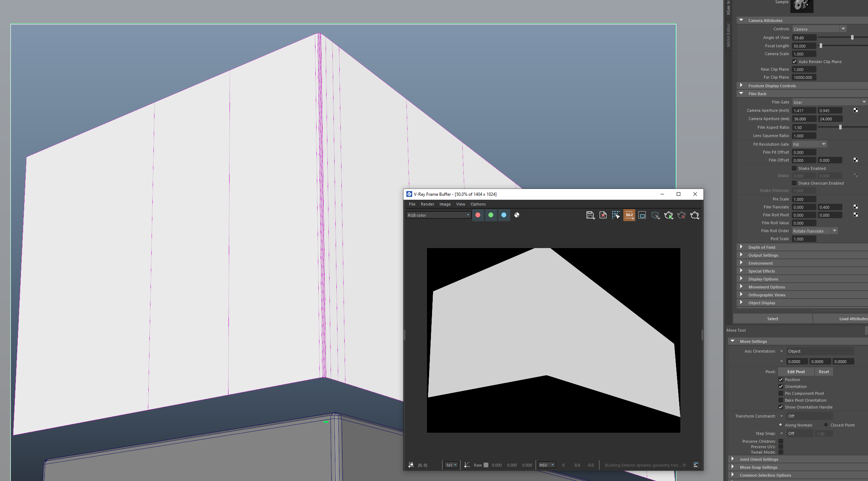868x481 pixels.
Task: Clear the frame buffer image
Action: 603,215
